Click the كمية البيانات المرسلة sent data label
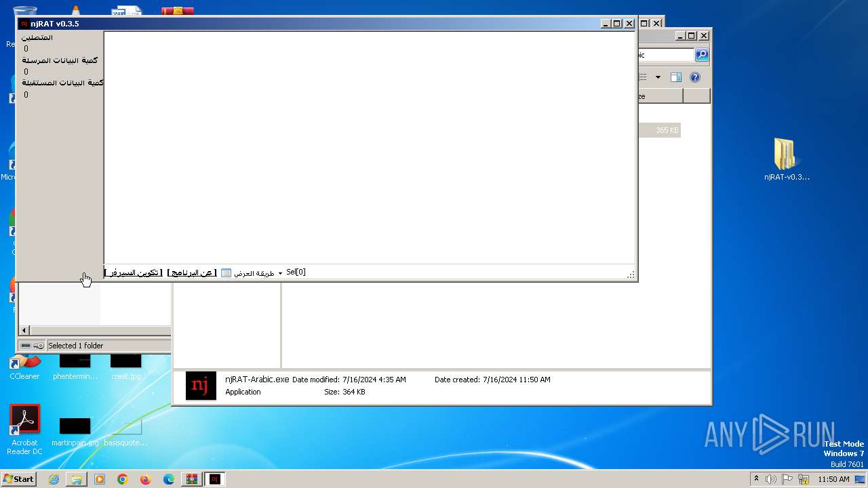868x488 pixels. [x=60, y=60]
